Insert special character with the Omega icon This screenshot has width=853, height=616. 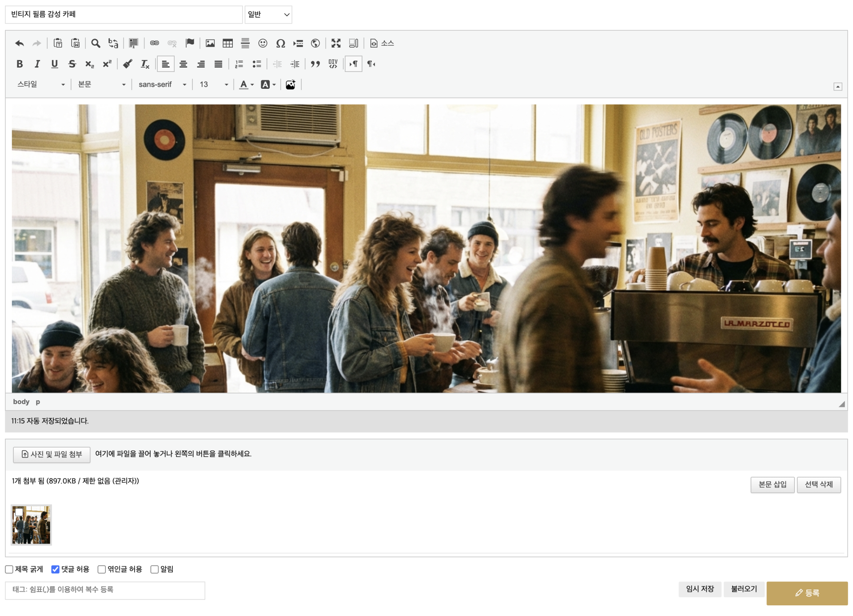click(280, 43)
